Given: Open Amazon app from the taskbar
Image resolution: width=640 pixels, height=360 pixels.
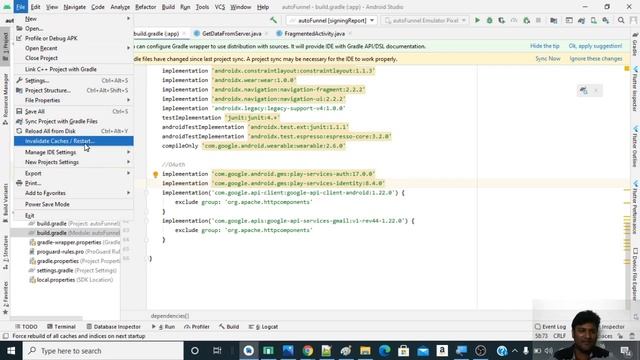Looking at the screenshot, I should coord(442,351).
